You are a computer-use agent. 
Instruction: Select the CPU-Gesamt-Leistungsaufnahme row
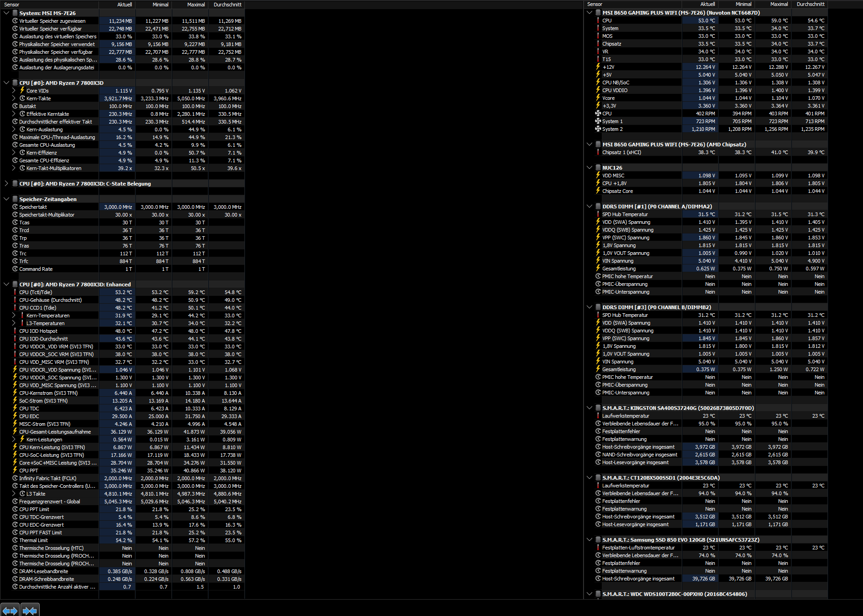pos(122,432)
